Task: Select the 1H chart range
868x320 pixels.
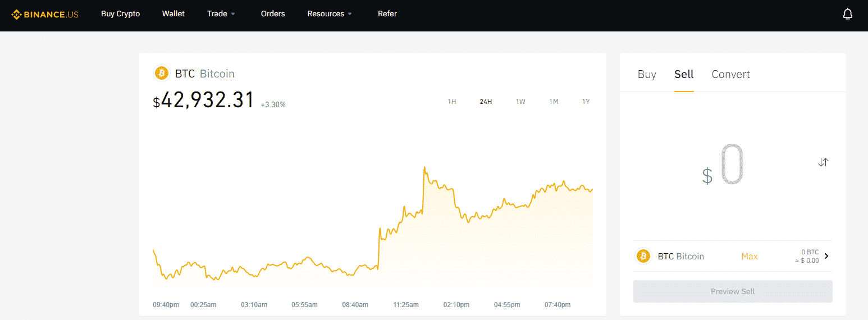Action: click(452, 102)
